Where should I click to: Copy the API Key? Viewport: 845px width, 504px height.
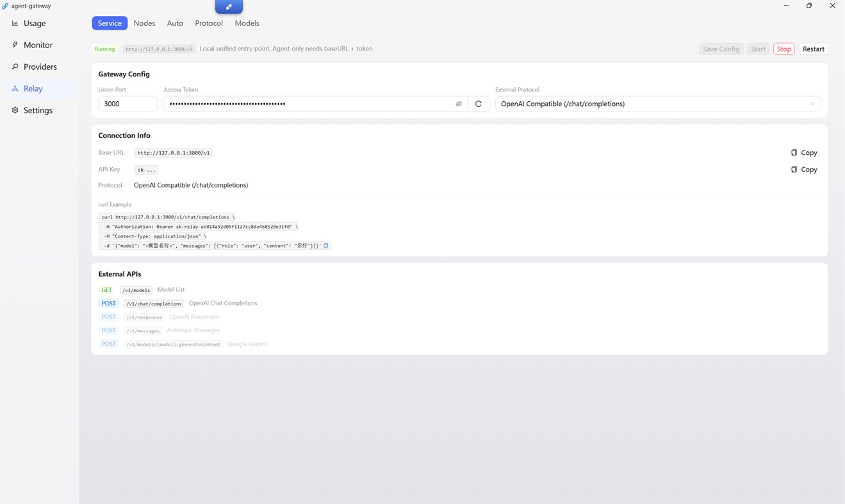pyautogui.click(x=804, y=170)
